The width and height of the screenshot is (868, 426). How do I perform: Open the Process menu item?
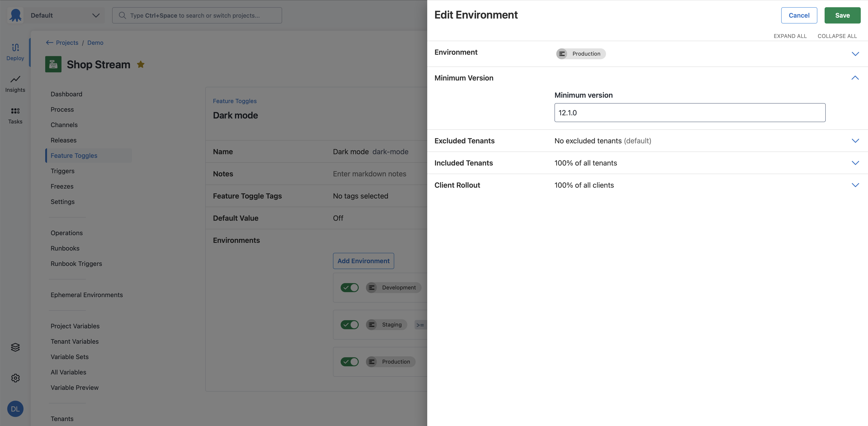coord(62,109)
